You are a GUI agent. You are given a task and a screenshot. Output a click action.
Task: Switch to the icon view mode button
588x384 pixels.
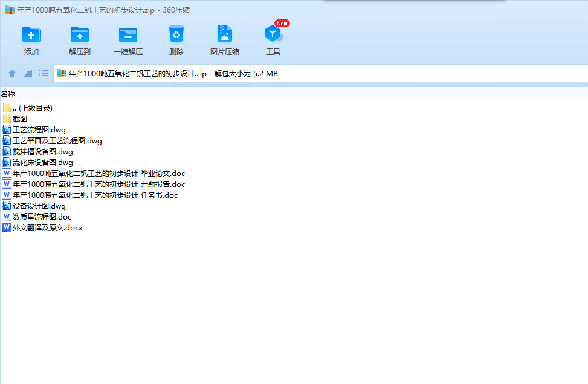28,73
